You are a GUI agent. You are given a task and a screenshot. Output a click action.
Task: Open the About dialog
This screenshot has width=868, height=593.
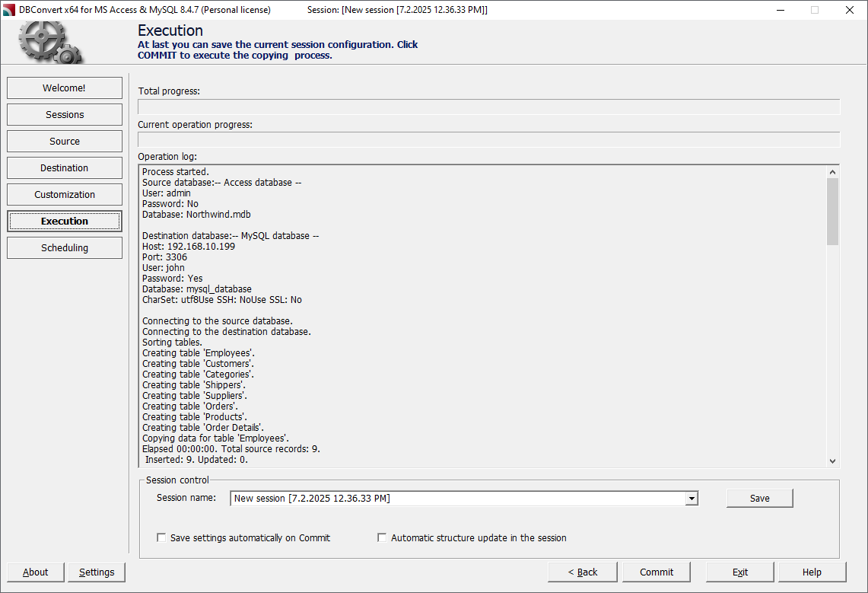(35, 572)
